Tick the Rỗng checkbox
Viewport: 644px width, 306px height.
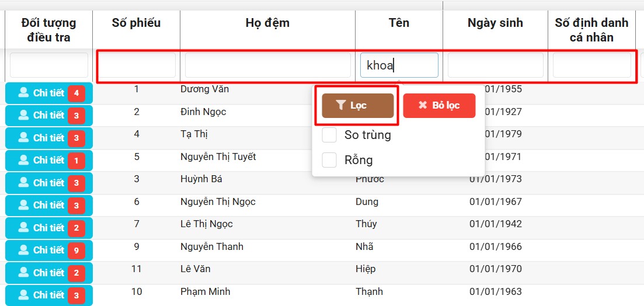330,160
